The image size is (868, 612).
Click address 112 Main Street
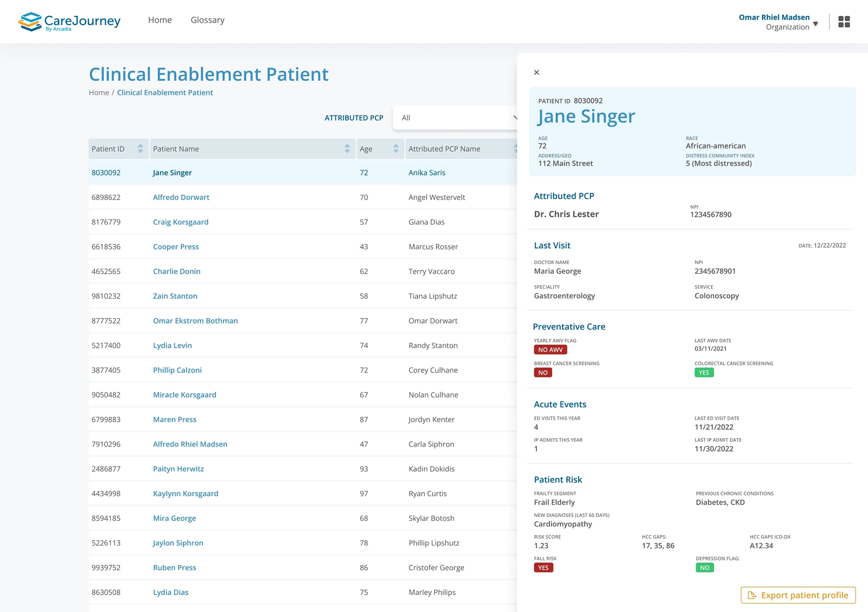pyautogui.click(x=566, y=163)
